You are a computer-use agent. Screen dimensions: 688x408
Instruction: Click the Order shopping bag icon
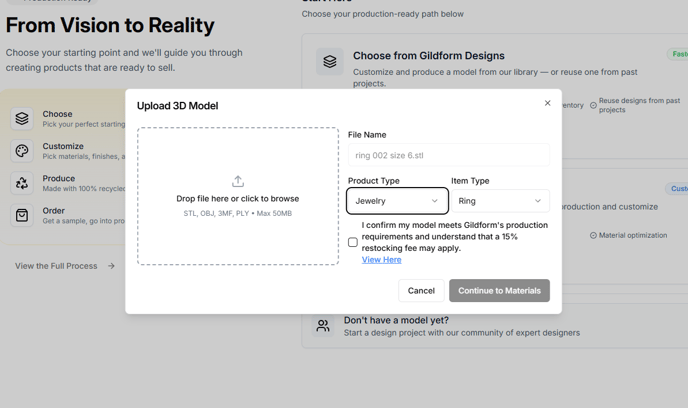pyautogui.click(x=22, y=215)
